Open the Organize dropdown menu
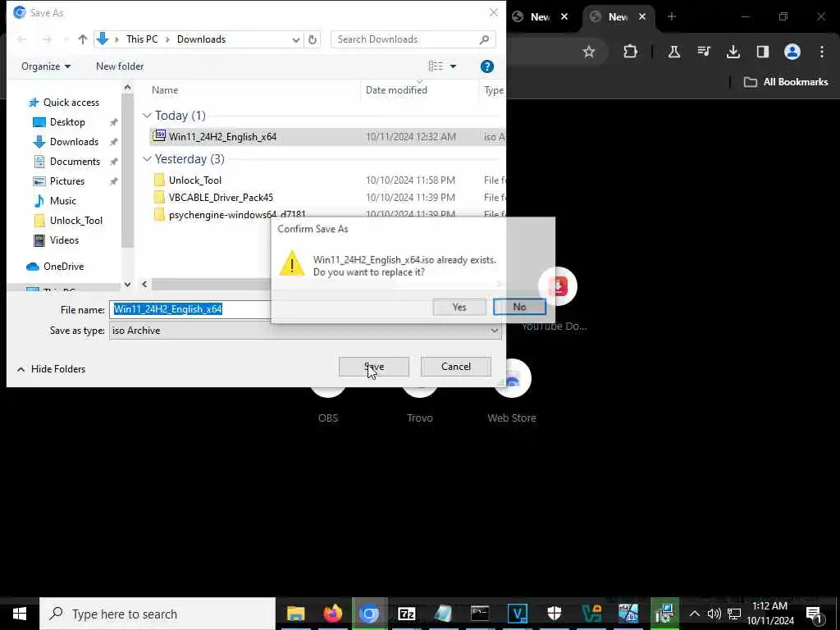The height and width of the screenshot is (630, 840). pos(46,66)
